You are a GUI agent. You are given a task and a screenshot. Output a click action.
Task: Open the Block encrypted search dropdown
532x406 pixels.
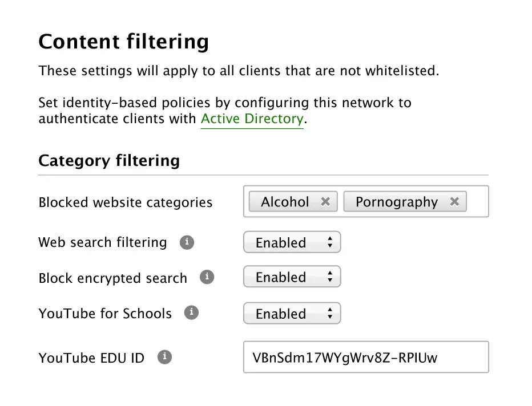[292, 277]
